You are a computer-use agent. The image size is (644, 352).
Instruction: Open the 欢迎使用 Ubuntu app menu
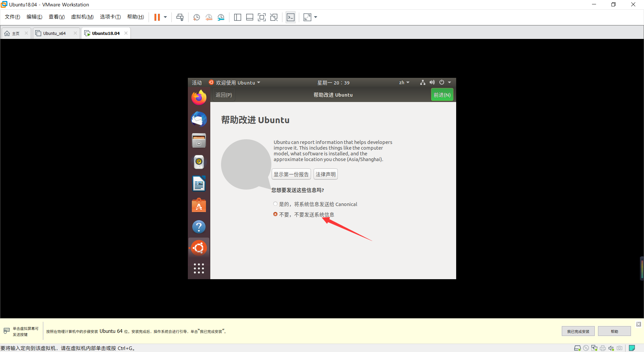coord(234,83)
